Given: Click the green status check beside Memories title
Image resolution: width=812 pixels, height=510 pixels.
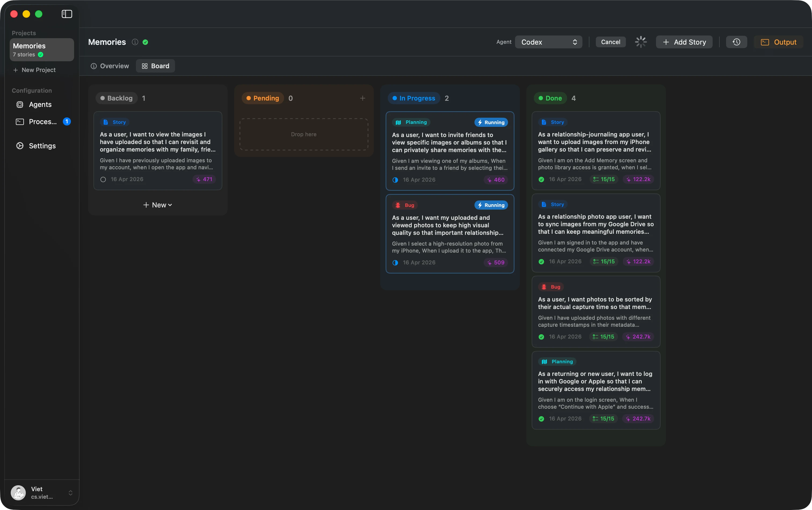Looking at the screenshot, I should click(x=145, y=42).
